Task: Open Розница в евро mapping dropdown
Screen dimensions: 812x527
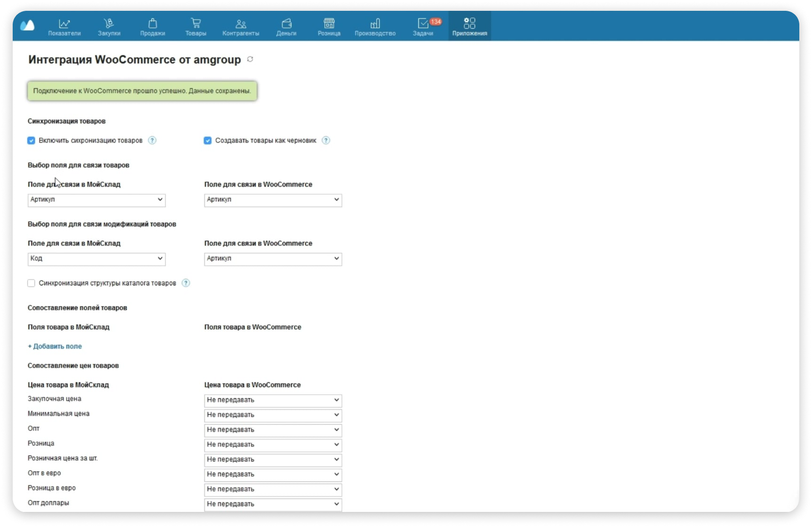Action: click(273, 489)
